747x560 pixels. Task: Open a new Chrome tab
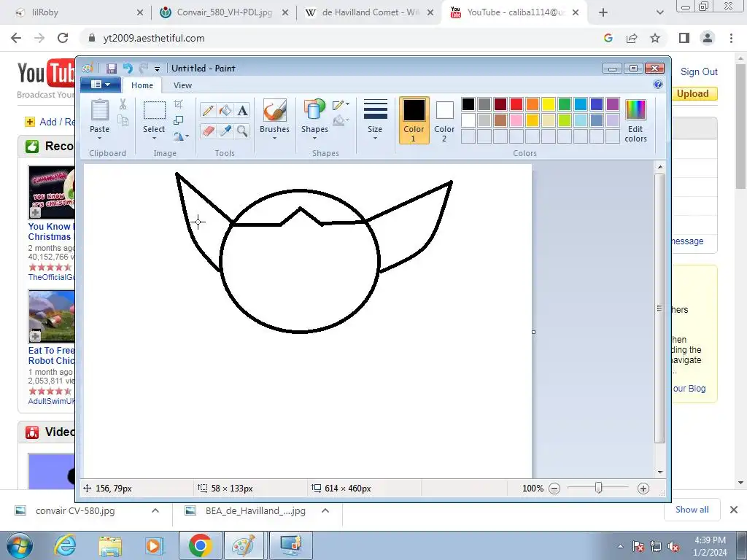[x=603, y=12]
